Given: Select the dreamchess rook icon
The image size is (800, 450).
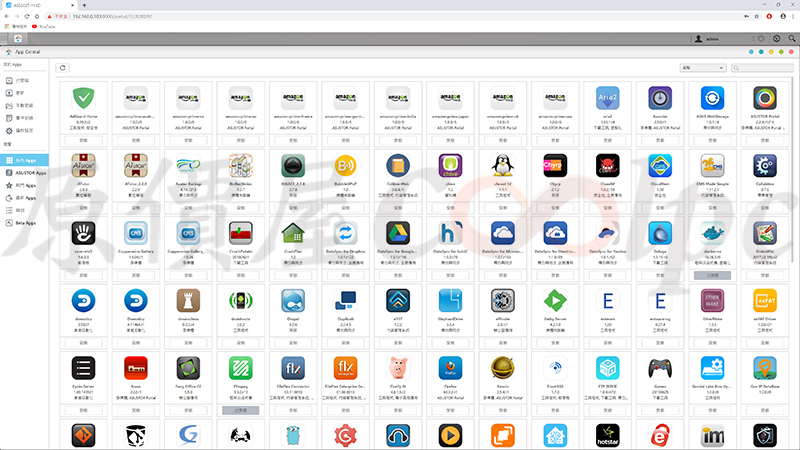Looking at the screenshot, I should pyautogui.click(x=188, y=301).
